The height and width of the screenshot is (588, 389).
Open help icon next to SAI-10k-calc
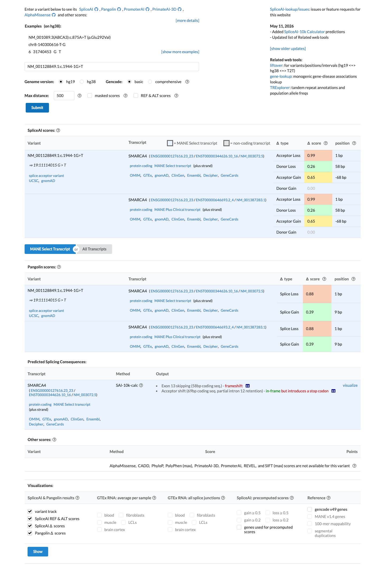[141, 385]
